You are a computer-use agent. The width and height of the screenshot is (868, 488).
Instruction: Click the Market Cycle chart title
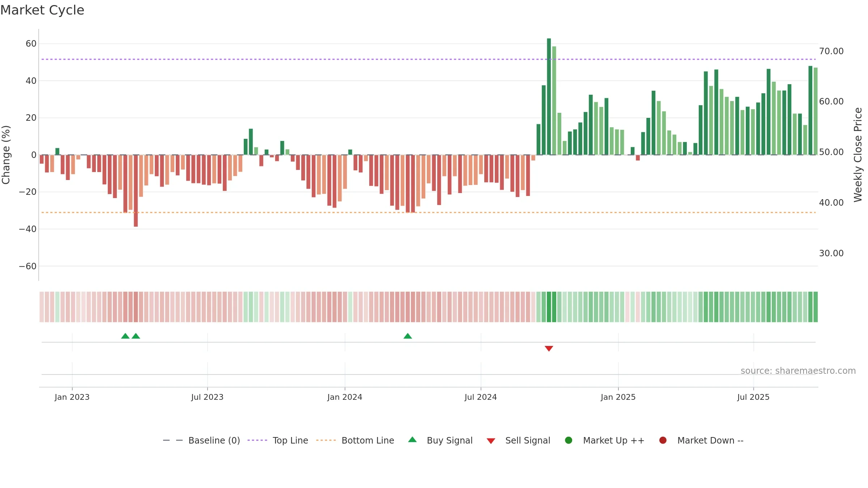coord(42,10)
